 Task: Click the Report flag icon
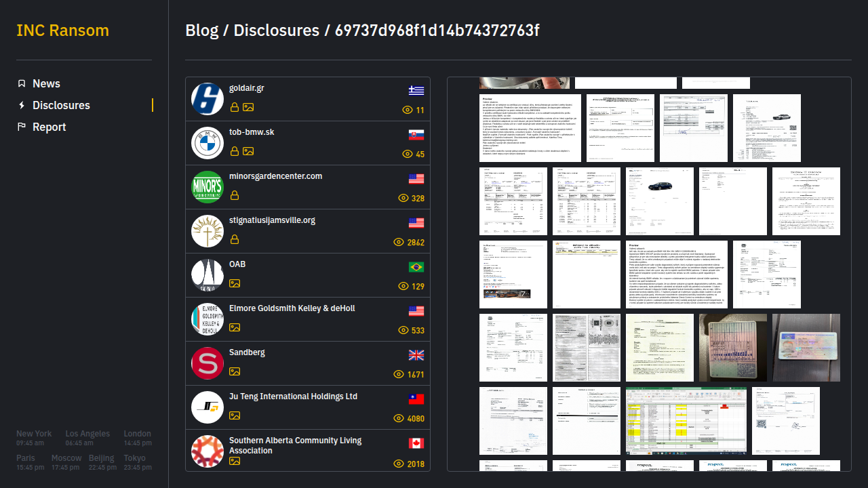pyautogui.click(x=22, y=127)
